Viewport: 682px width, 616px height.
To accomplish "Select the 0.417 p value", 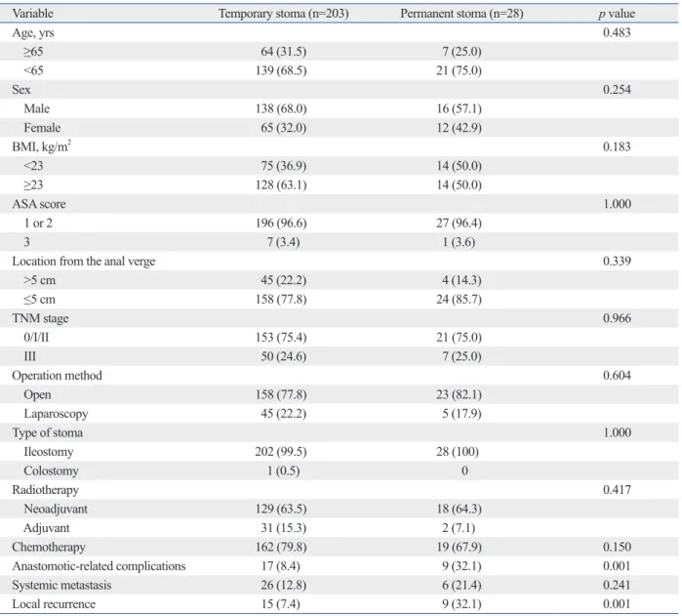I will (x=617, y=490).
